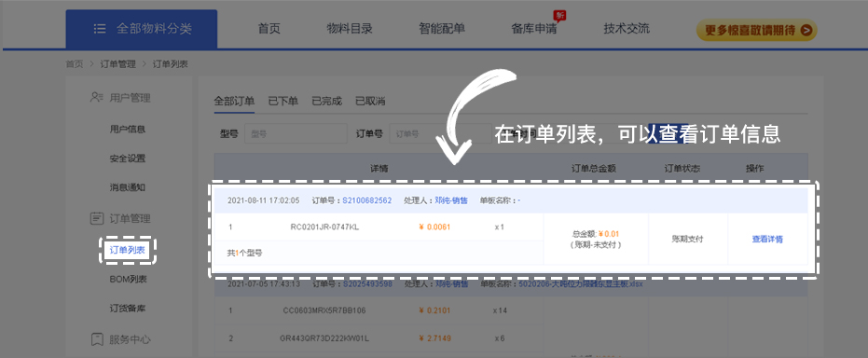868x358 pixels.
Task: Select 订单列表 in the sidebar
Action: tap(128, 250)
